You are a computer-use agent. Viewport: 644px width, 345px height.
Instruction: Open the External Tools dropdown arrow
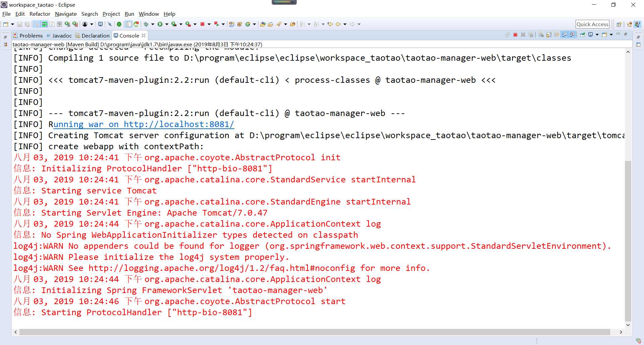coord(195,24)
